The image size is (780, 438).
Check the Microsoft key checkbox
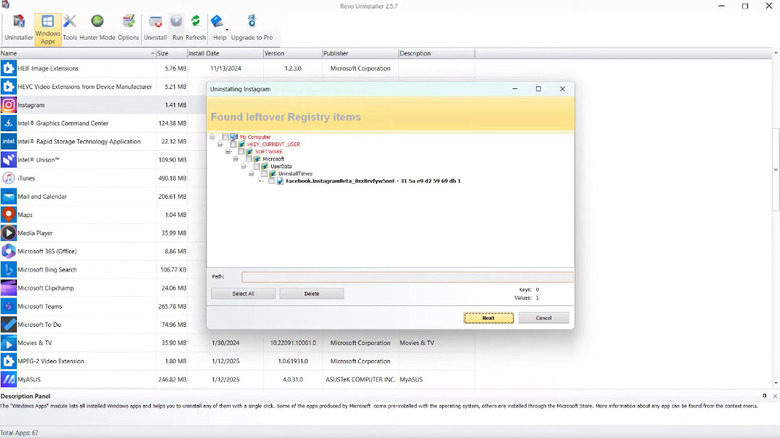249,159
